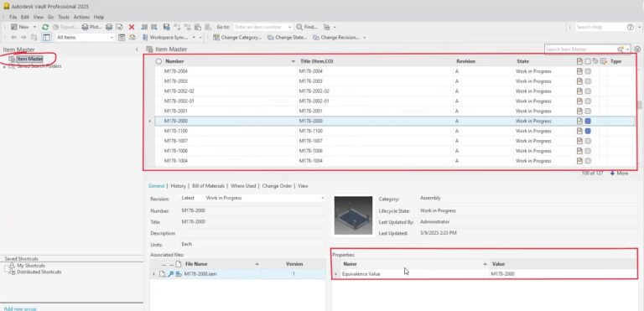Viewport: 644px width, 311px height.
Task: Click the Change Category... button
Action: click(237, 38)
